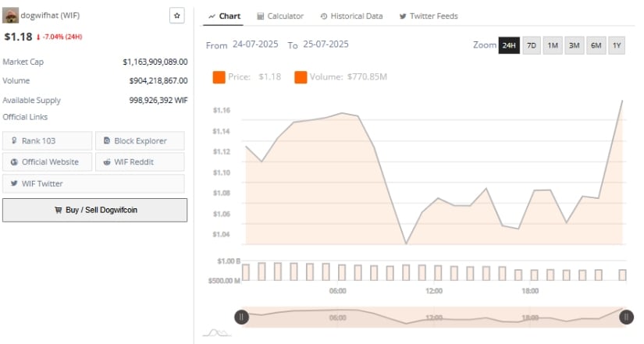Image resolution: width=644 pixels, height=344 pixels.
Task: Click the Reddit icon beside WIF Reddit
Action: coord(107,162)
